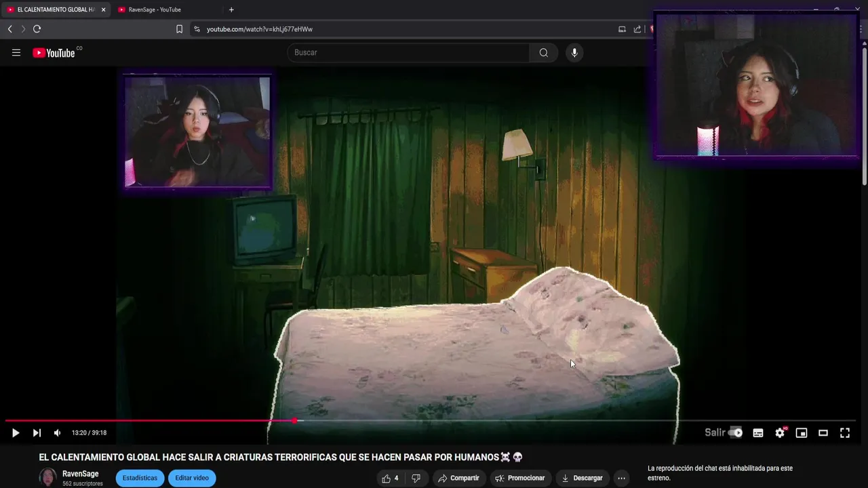Click the video title text
The height and width of the screenshot is (488, 868).
click(281, 457)
